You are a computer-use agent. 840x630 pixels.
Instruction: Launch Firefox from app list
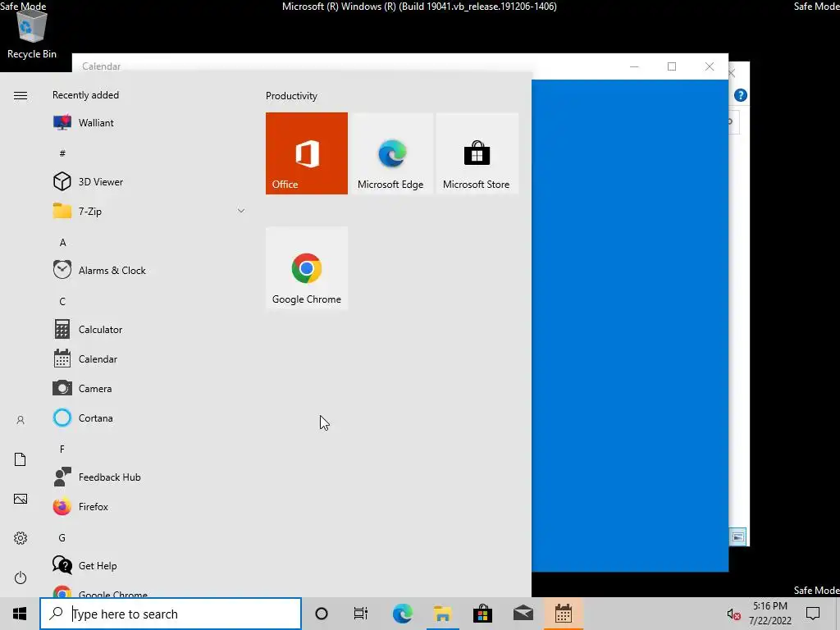[149, 506]
